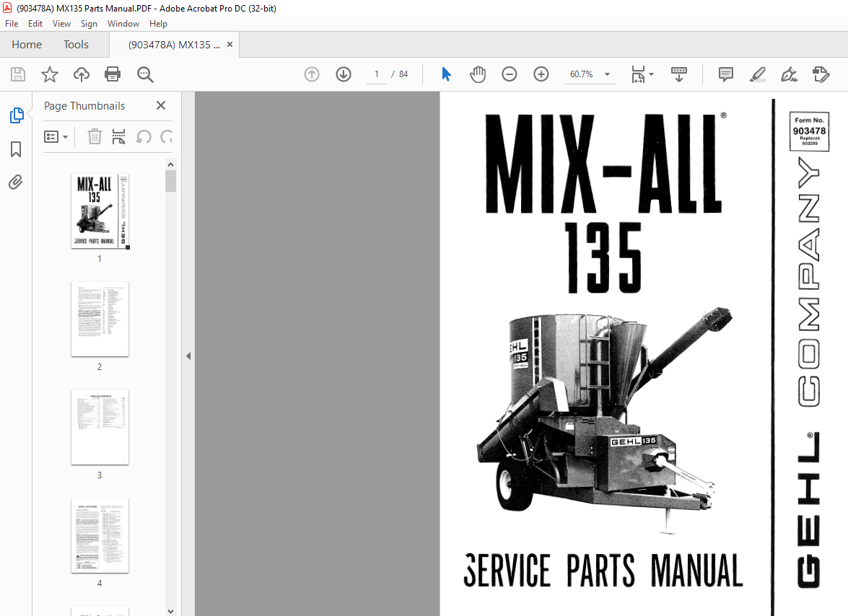Switch to the Tools tab

pos(76,44)
